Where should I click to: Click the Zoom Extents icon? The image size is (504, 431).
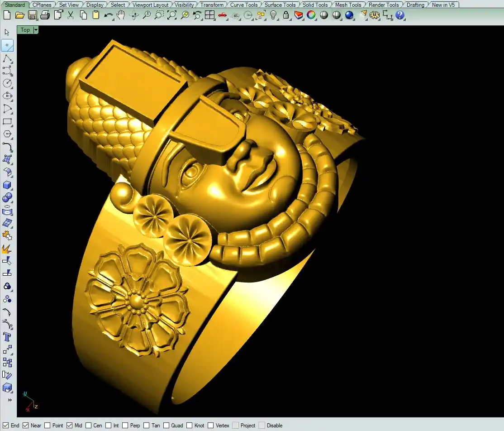(172, 15)
